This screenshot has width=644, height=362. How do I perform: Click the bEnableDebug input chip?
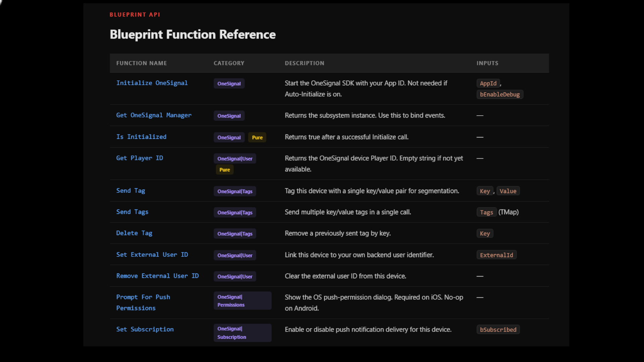[500, 95]
